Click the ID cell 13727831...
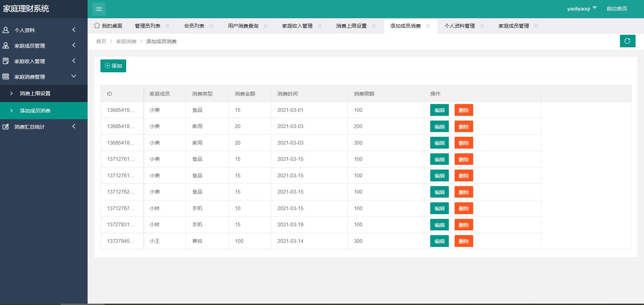The height and width of the screenshot is (305, 644). [x=122, y=225]
